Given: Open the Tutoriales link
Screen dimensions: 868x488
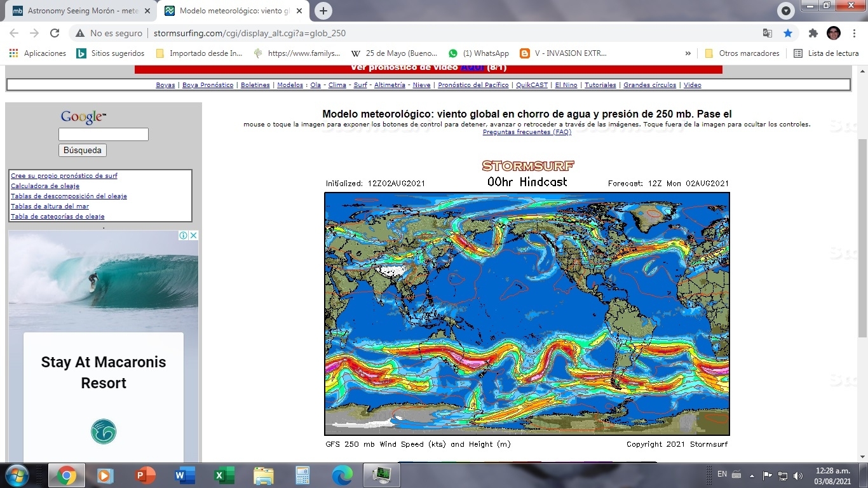Looking at the screenshot, I should pos(600,85).
